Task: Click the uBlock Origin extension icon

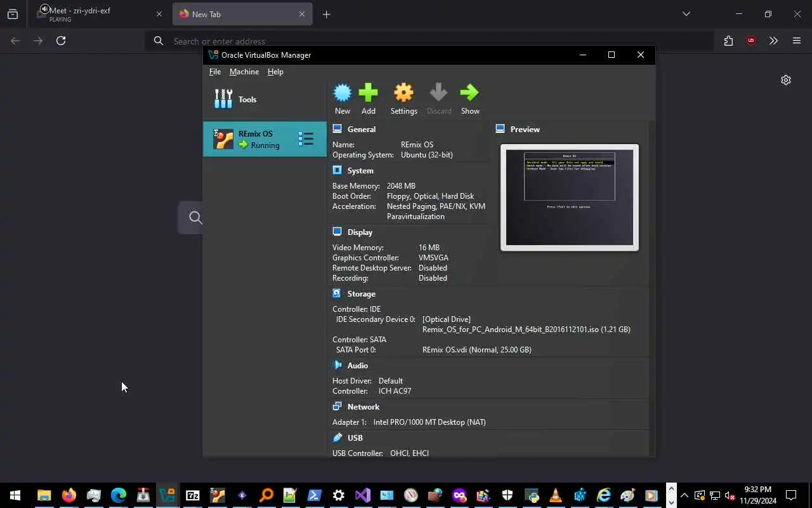Action: coord(751,41)
